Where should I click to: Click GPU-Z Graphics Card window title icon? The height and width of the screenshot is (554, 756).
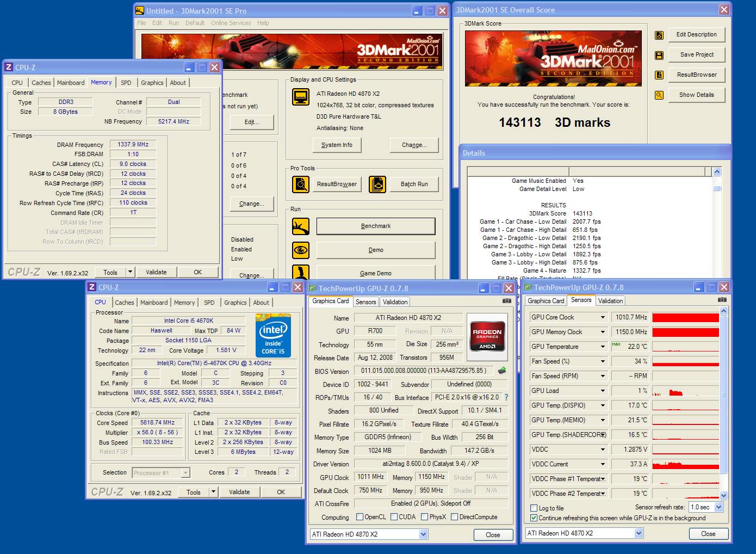click(x=313, y=288)
